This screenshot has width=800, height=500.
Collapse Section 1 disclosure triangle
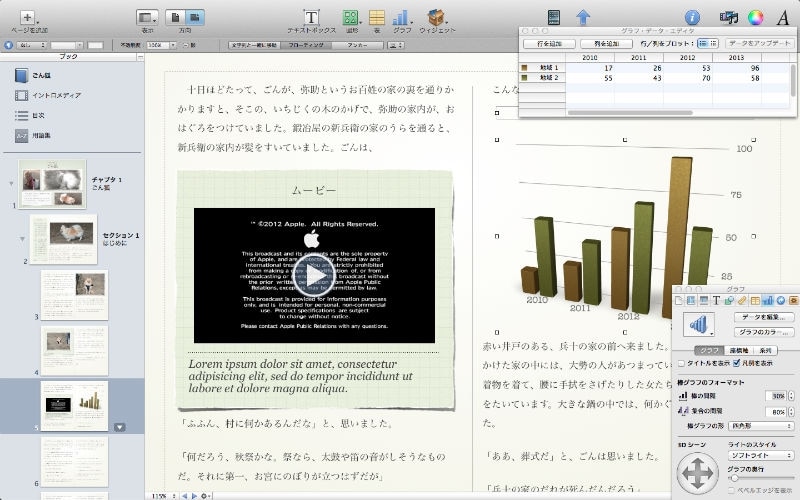click(22, 238)
